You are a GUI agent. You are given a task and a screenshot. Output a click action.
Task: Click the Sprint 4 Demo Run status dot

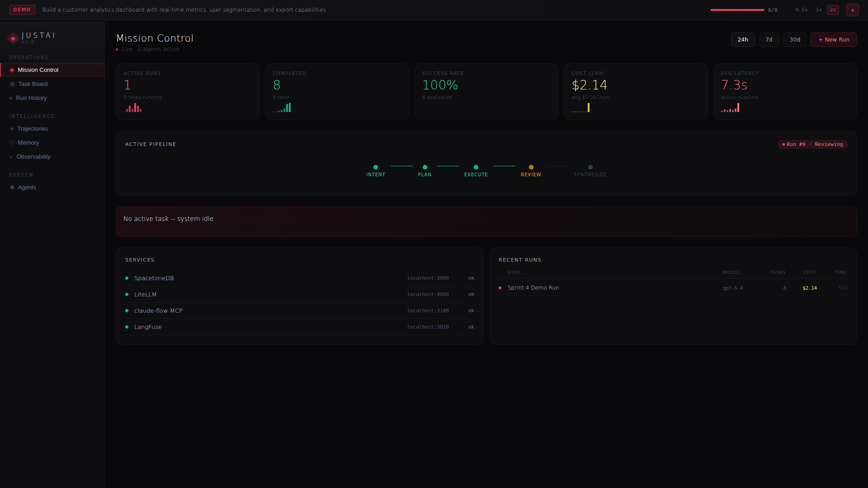pos(500,288)
